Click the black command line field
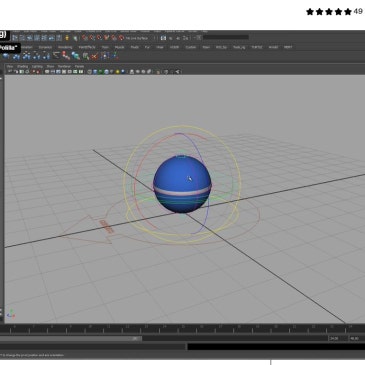 pyautogui.click(x=276, y=347)
